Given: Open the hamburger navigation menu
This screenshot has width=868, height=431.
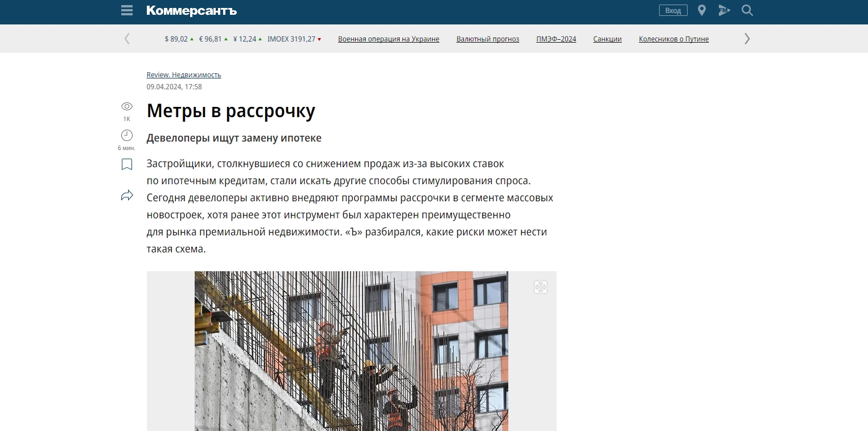Looking at the screenshot, I should tap(126, 10).
